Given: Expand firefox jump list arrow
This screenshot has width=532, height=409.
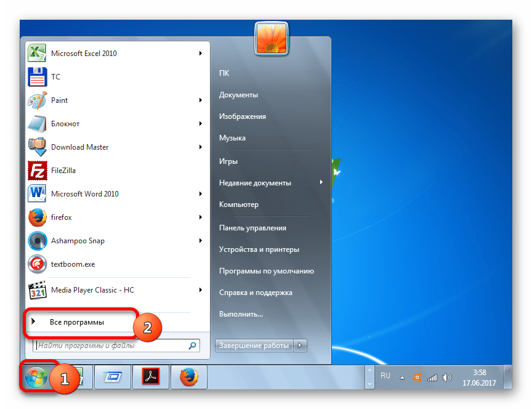Looking at the screenshot, I should click(201, 217).
